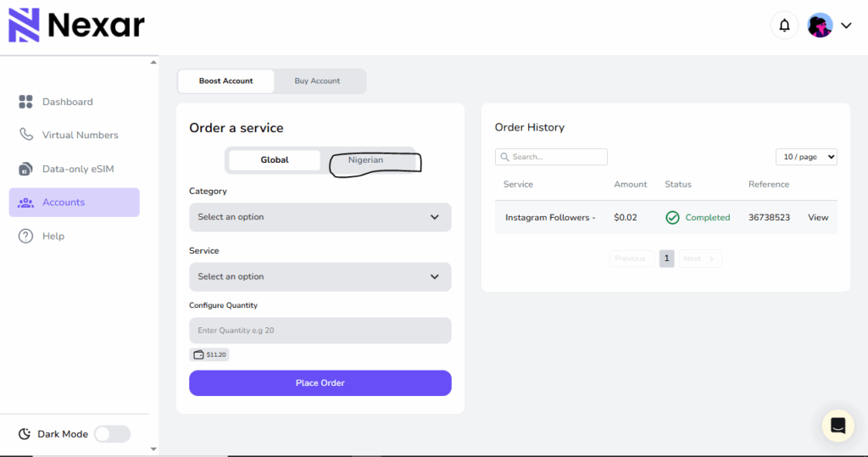Image resolution: width=868 pixels, height=457 pixels.
Task: Switch to the Boost Account tab
Action: coord(225,81)
